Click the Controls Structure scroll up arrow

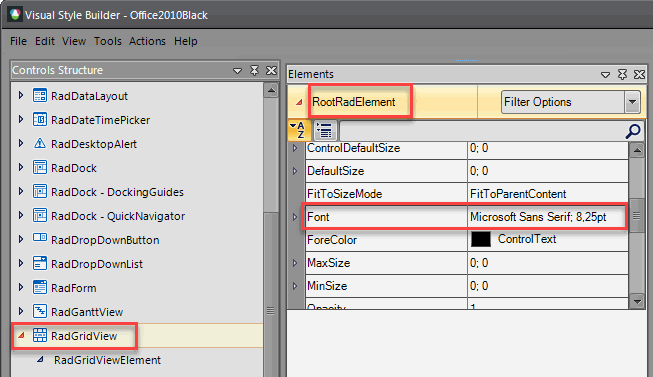[271, 90]
